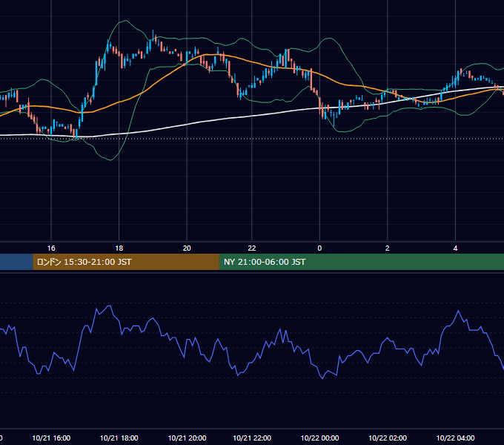Click the 10/21 20:00 date label
Screen dimensions: 504x445
tap(187, 438)
